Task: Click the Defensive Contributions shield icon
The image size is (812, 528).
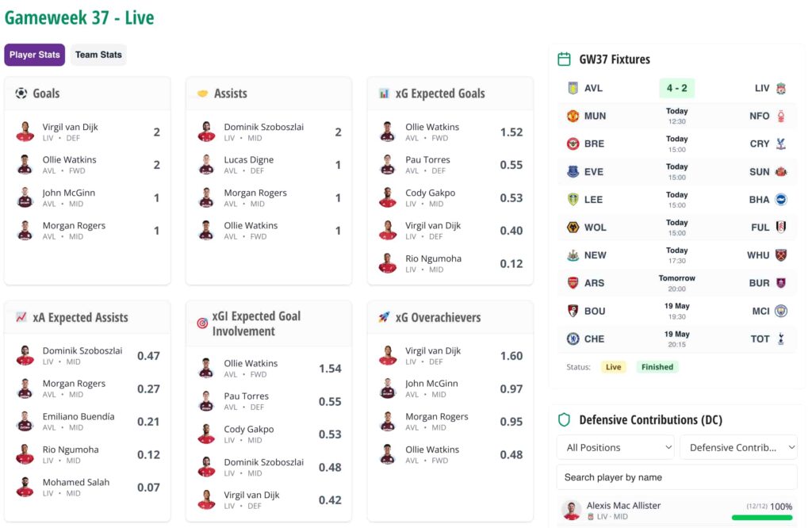Action: pos(564,420)
